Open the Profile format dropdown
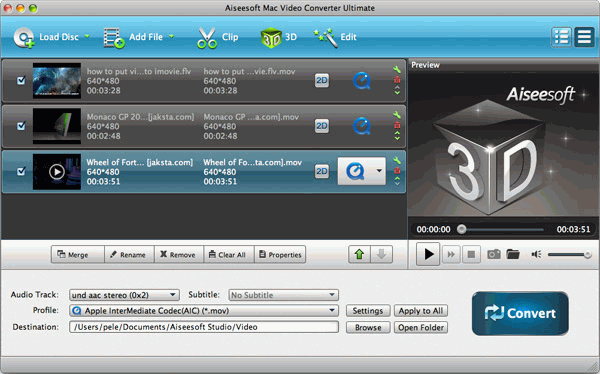The image size is (600, 374). [x=204, y=310]
